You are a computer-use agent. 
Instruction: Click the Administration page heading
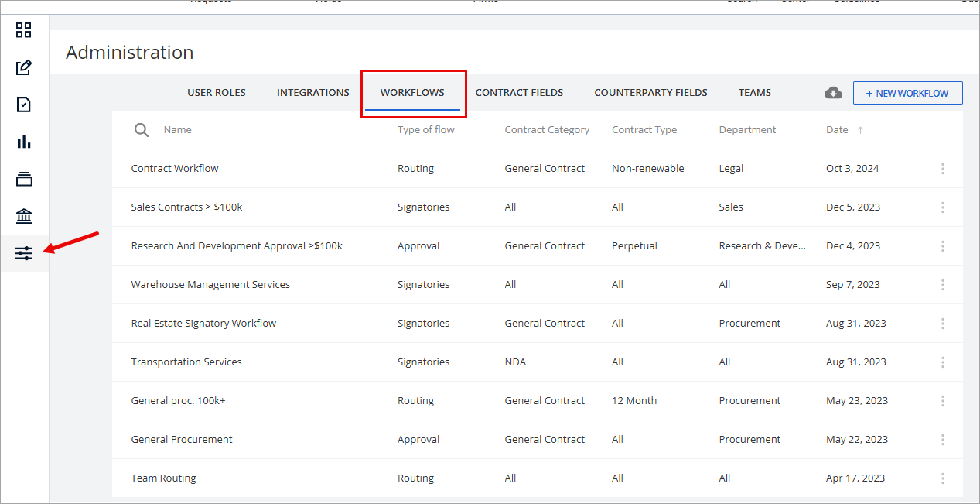pos(130,53)
